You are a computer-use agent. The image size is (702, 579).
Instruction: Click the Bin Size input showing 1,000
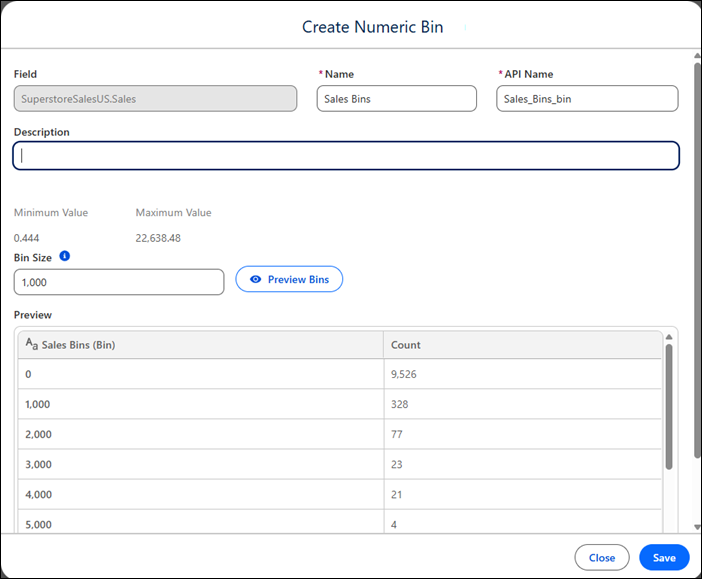click(119, 282)
